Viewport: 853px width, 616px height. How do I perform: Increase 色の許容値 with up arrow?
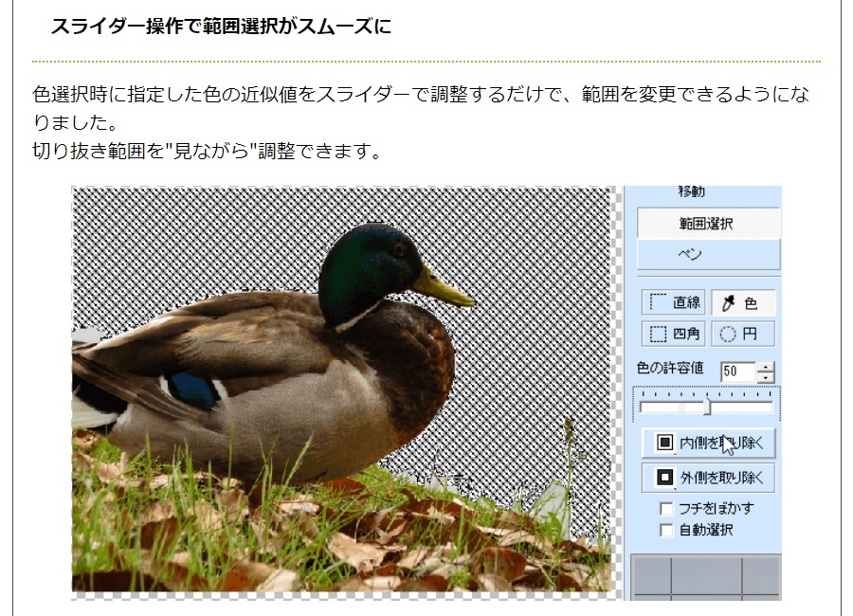[766, 367]
